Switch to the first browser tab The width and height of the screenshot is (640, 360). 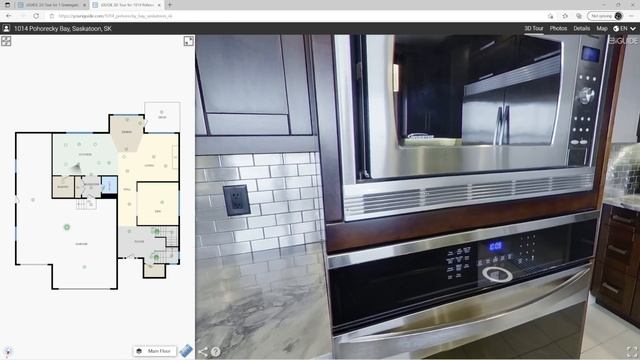tap(51, 5)
